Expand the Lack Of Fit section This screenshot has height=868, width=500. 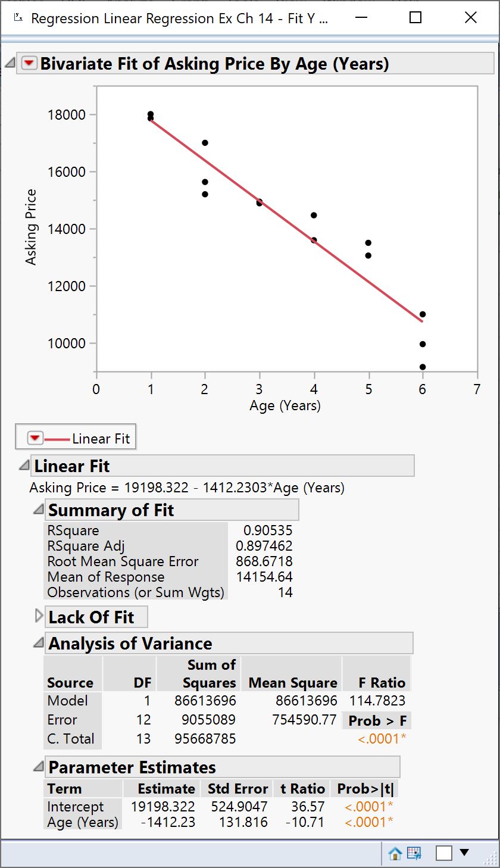39,616
